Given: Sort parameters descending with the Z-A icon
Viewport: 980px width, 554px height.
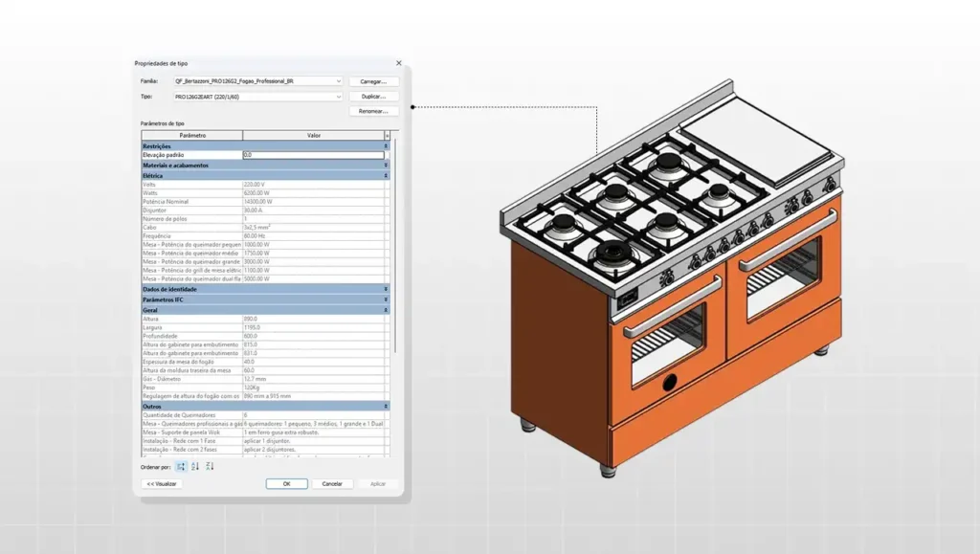Looking at the screenshot, I should point(212,467).
